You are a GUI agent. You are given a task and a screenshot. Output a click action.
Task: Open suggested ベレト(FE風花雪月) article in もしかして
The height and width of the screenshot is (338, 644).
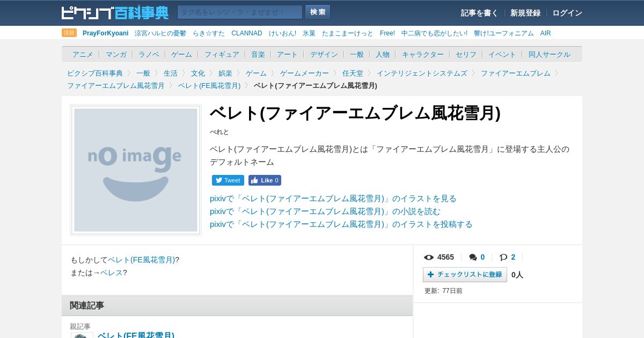click(x=141, y=260)
